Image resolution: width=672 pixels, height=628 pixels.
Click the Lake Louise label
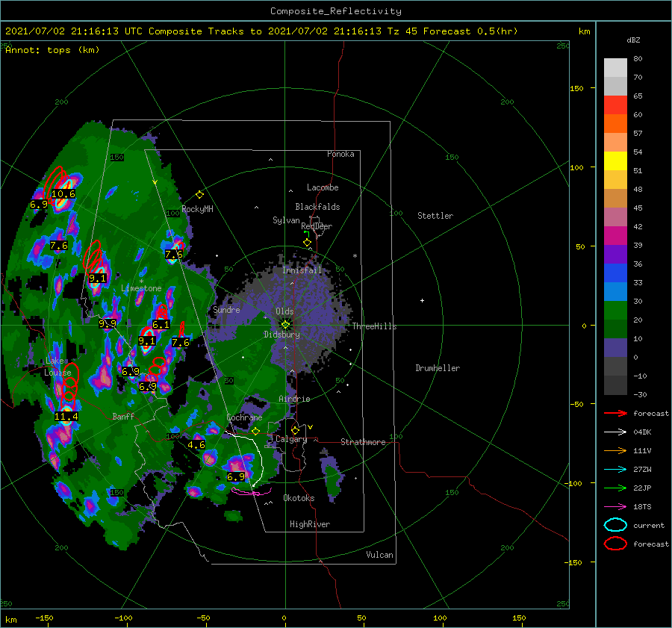57,367
